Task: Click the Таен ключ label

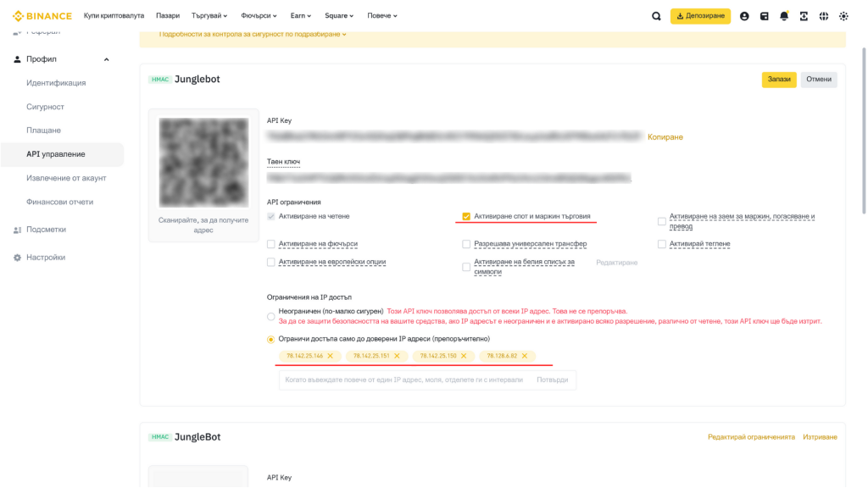Action: pos(283,162)
